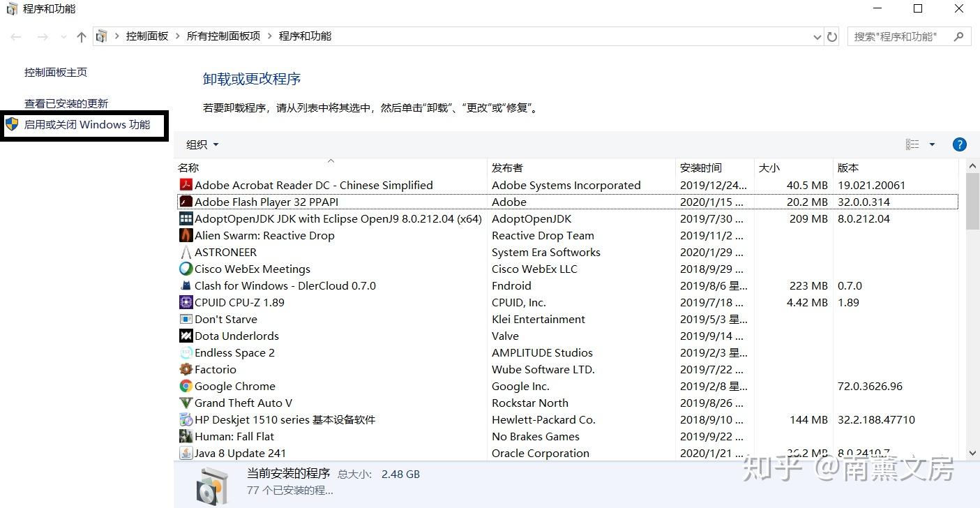The height and width of the screenshot is (508, 980).
Task: Click the Grand Theft Auto V icon
Action: [x=186, y=403]
